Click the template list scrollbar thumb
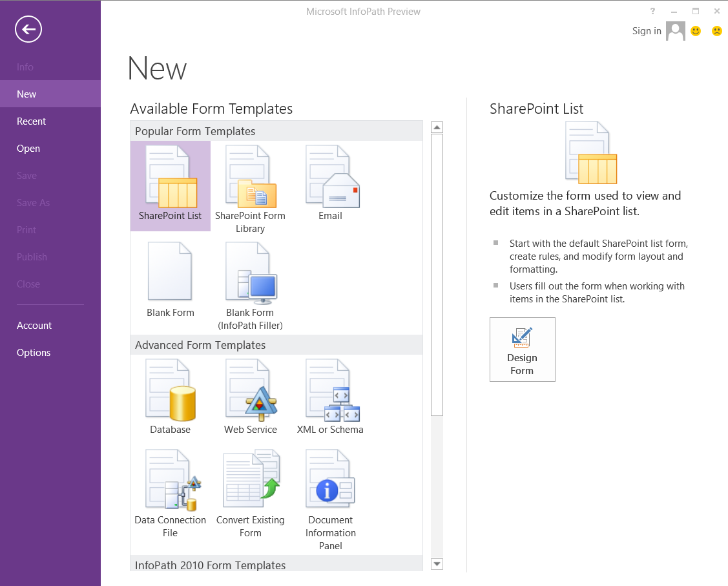The height and width of the screenshot is (586, 728). (437, 275)
